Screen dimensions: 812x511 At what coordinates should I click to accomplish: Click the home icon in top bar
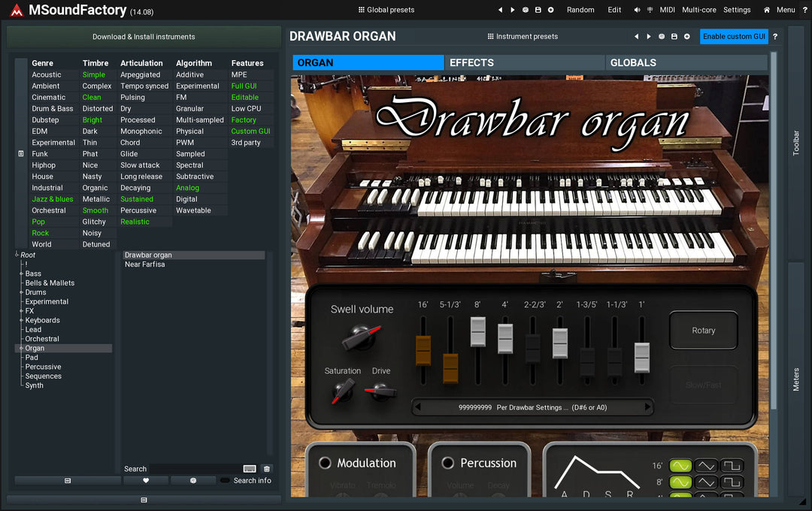tap(767, 10)
